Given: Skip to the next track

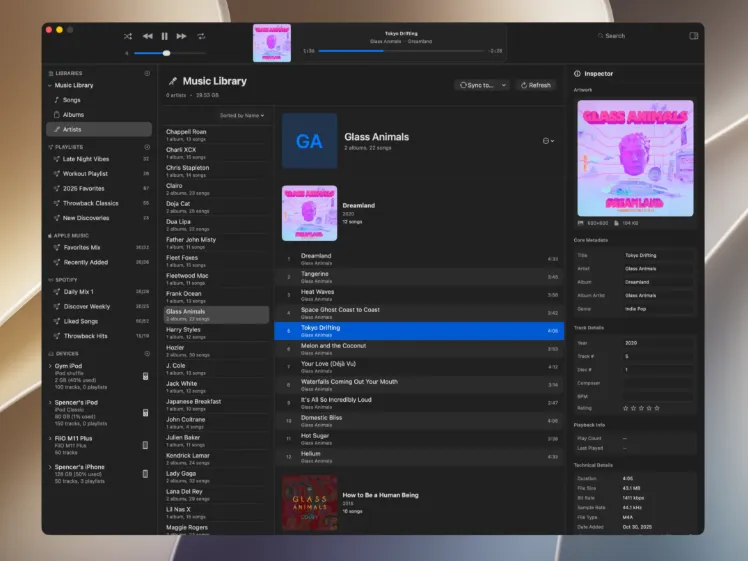Looking at the screenshot, I should pos(181,36).
